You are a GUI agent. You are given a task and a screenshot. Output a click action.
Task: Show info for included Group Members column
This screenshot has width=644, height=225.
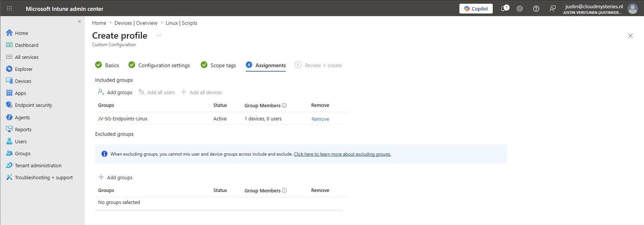284,105
